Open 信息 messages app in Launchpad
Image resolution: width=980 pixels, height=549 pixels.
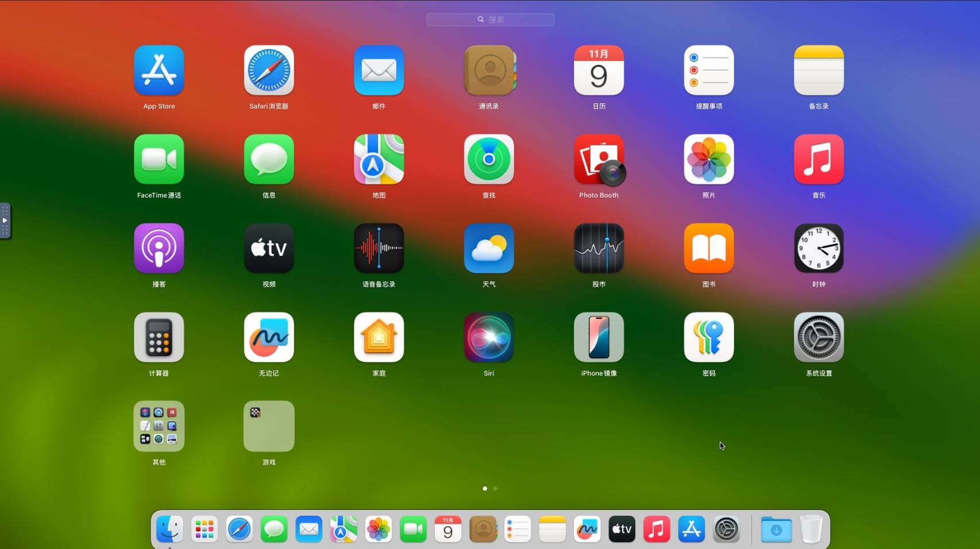point(269,159)
